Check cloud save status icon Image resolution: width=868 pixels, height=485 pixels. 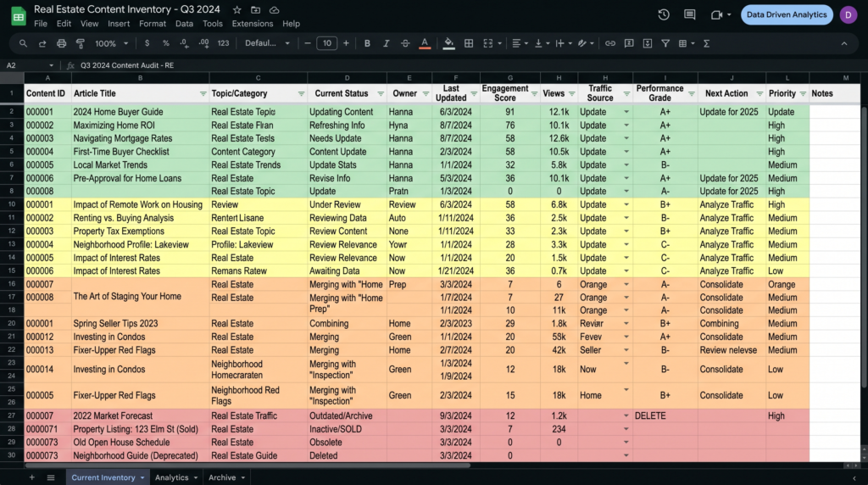point(274,10)
